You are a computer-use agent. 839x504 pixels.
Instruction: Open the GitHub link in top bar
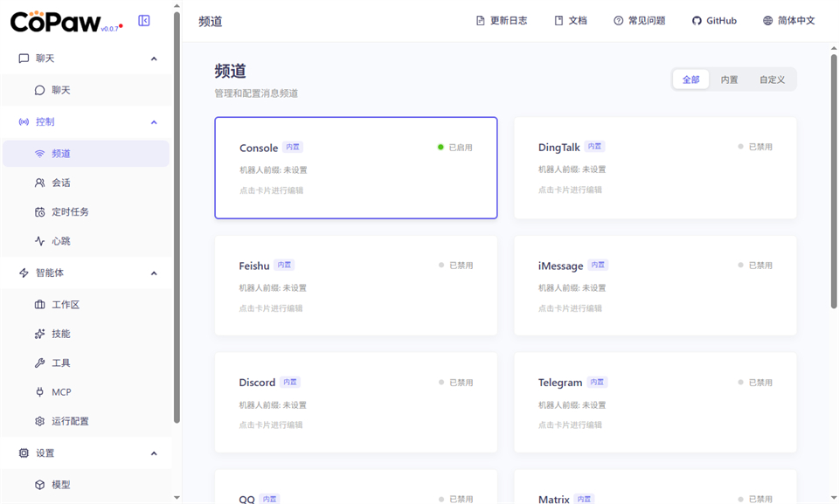713,19
